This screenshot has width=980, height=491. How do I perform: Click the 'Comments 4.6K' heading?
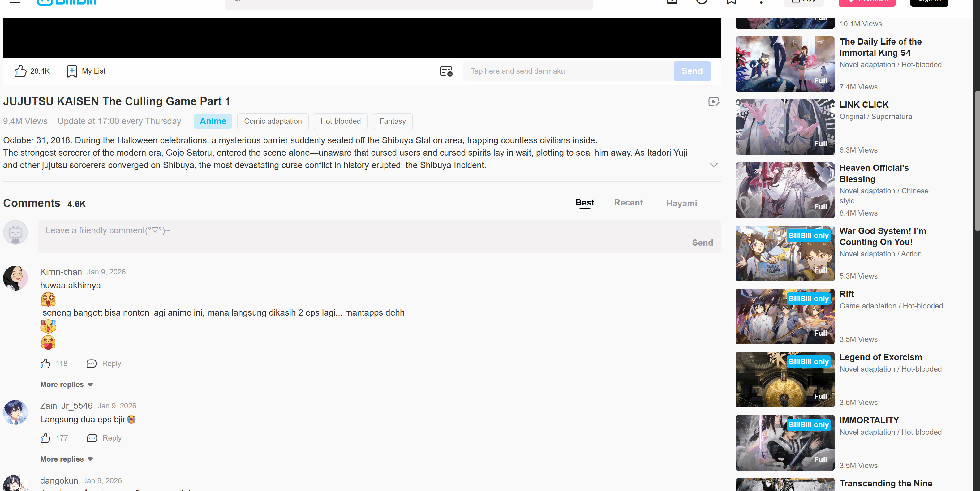[44, 203]
